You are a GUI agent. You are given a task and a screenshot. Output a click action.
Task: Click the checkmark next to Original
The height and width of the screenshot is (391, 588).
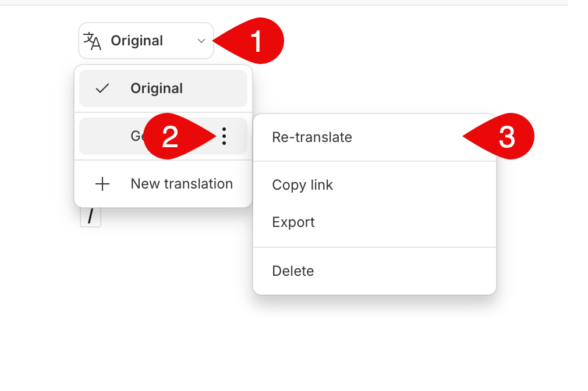pyautogui.click(x=102, y=88)
